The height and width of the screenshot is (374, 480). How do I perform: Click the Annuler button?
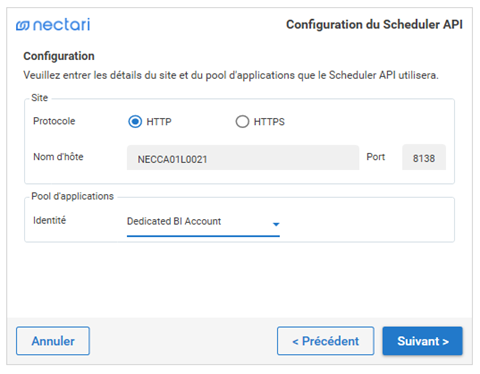point(53,341)
